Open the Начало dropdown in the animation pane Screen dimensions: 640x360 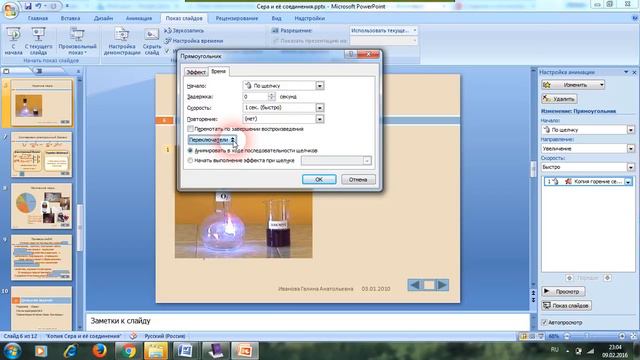click(631, 130)
